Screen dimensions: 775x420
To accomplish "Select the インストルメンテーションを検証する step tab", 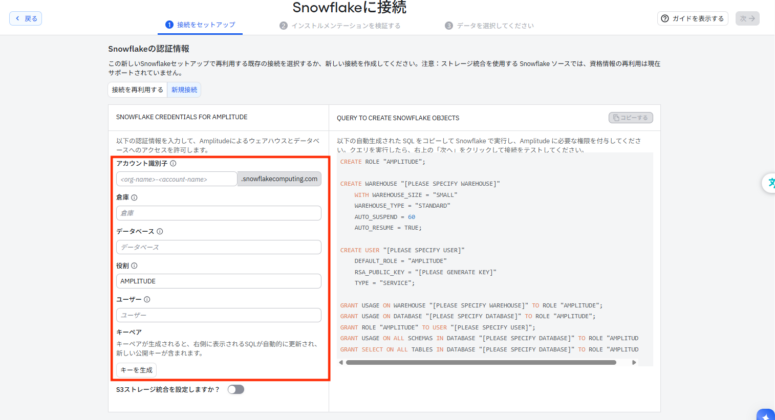I will (x=340, y=26).
